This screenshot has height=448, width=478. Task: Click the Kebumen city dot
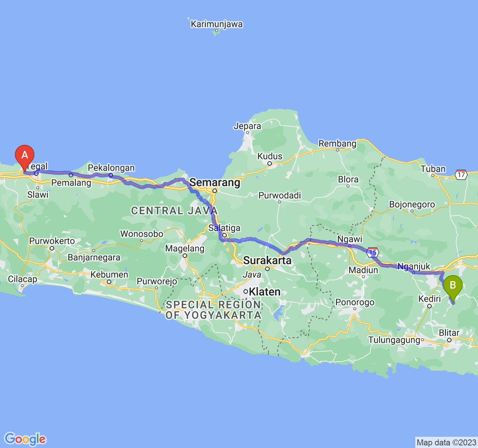click(x=109, y=282)
